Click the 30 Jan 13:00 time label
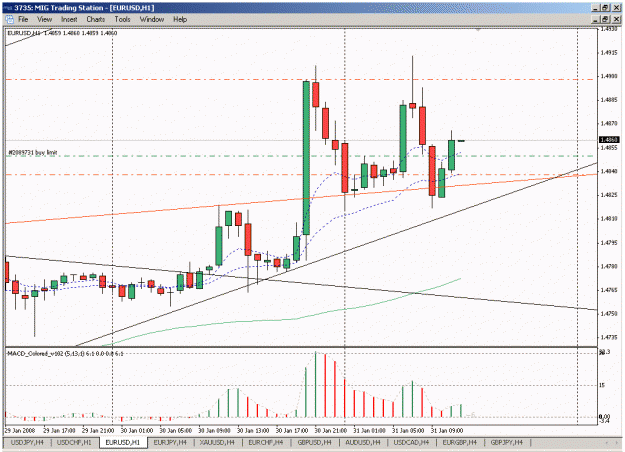 253,431
